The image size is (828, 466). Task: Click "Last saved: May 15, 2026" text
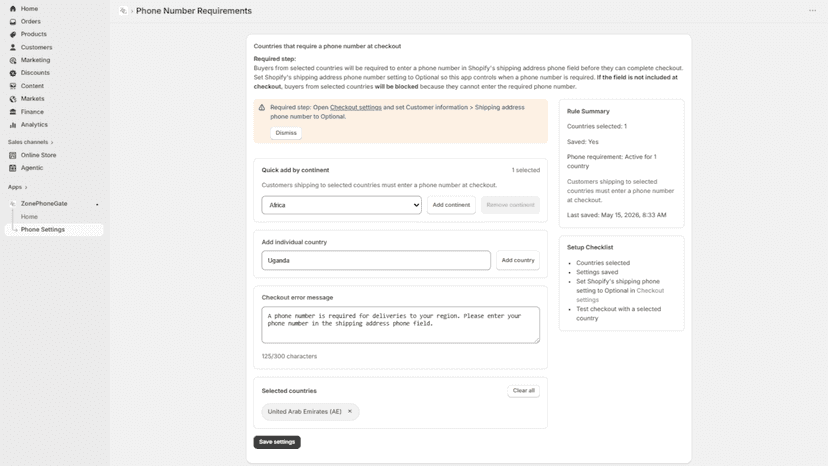pyautogui.click(x=616, y=215)
